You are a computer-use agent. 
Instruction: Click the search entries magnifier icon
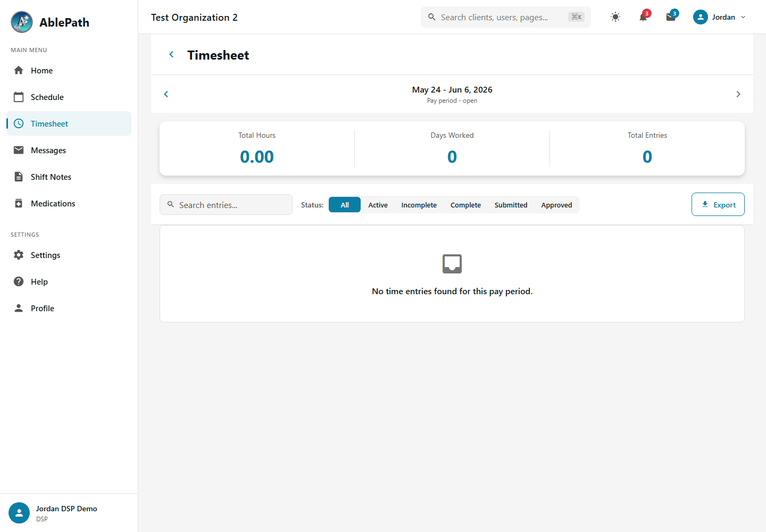pos(171,204)
